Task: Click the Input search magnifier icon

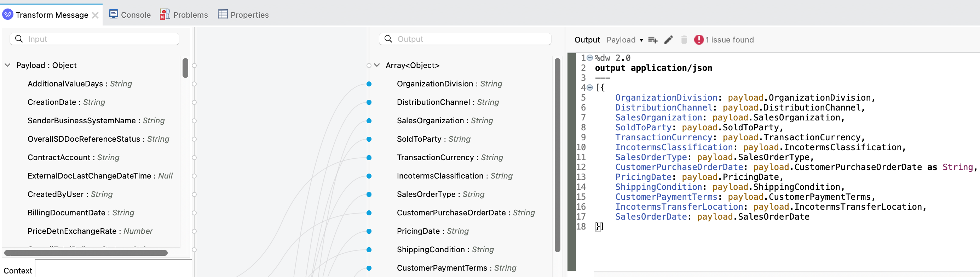Action: click(19, 39)
